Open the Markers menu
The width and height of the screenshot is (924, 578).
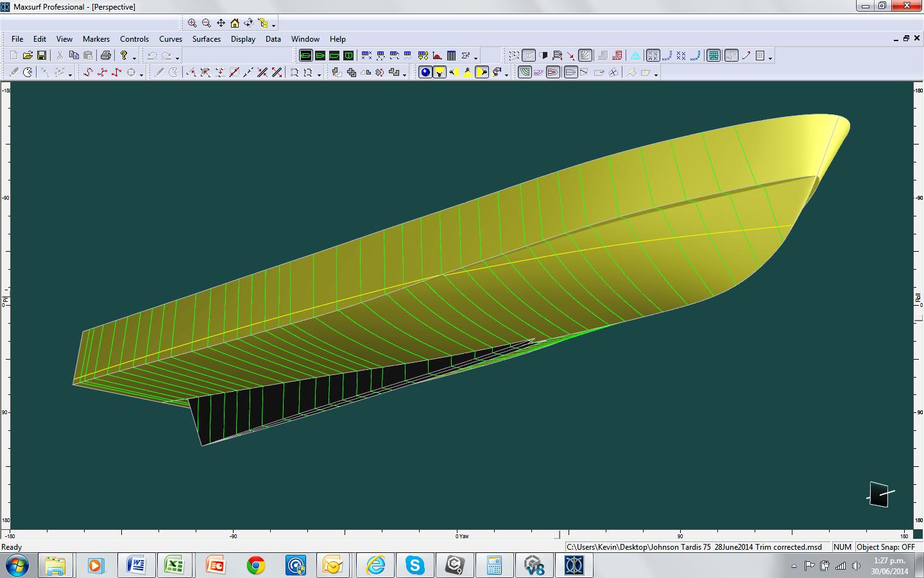(x=96, y=39)
